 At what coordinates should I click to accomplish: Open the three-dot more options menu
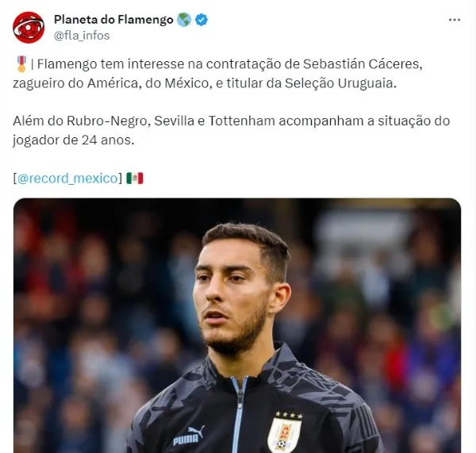point(454,20)
